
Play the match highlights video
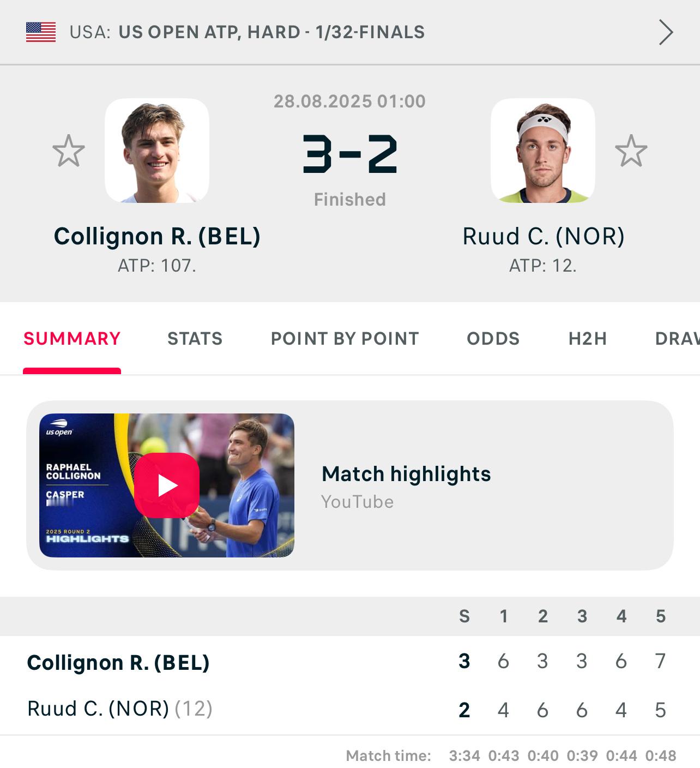click(167, 485)
